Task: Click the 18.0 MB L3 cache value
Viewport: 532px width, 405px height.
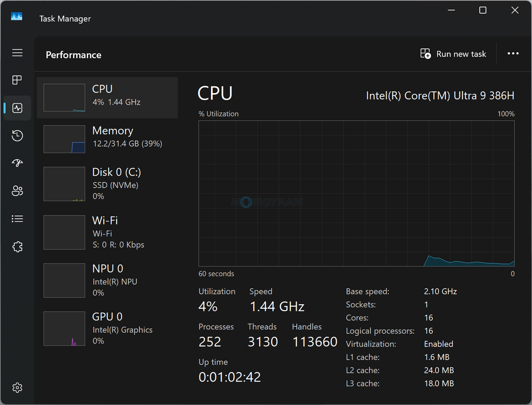Action: [x=439, y=383]
